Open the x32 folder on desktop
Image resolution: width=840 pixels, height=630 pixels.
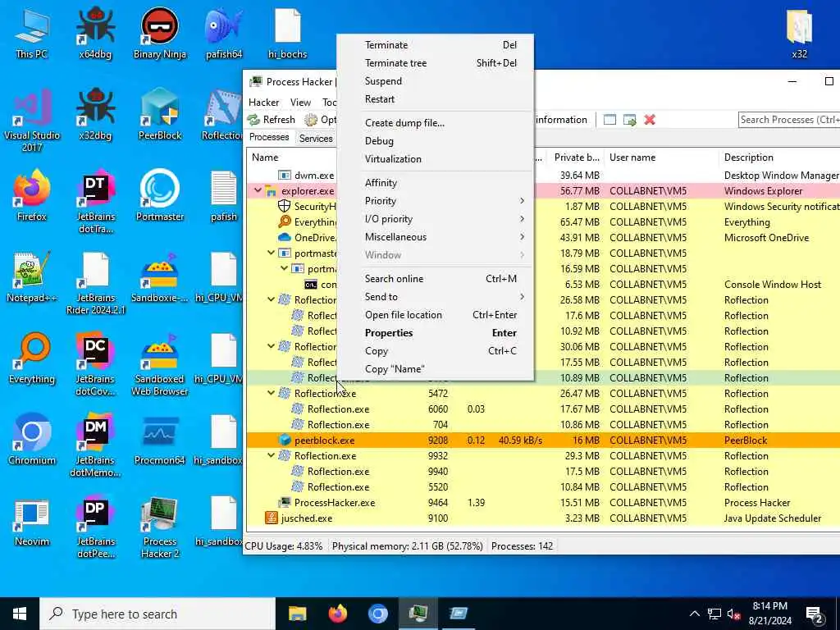[799, 31]
